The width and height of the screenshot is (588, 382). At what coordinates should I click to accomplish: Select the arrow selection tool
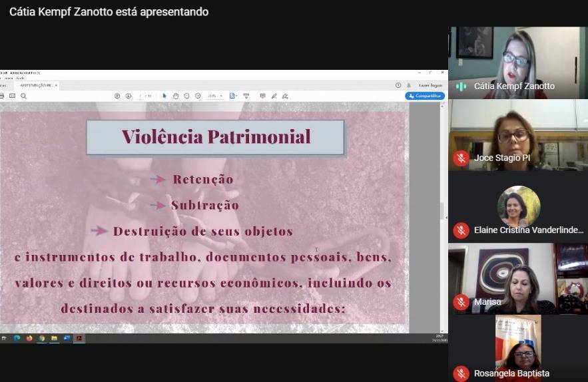[x=164, y=96]
